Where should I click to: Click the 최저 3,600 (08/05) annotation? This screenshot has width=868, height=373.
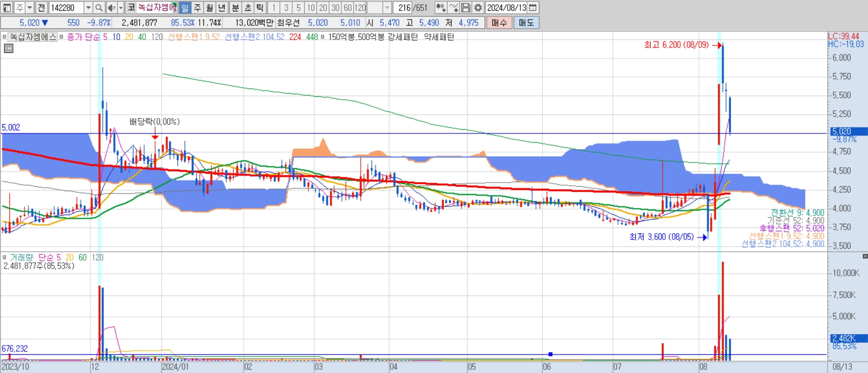662,237
